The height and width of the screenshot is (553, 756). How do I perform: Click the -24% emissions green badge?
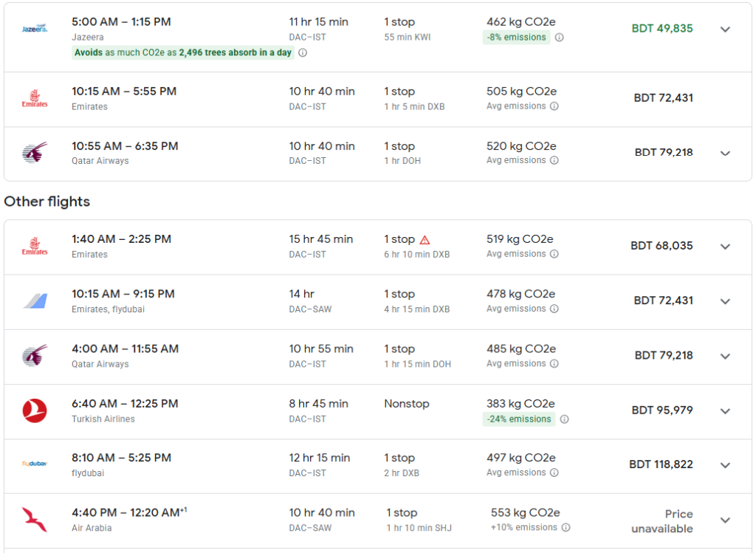[519, 419]
